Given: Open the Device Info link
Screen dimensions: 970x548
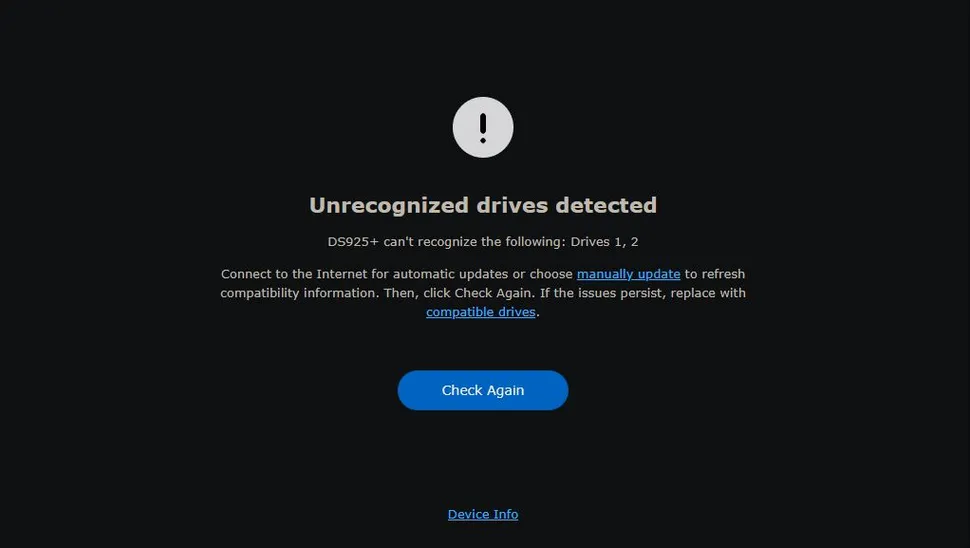Looking at the screenshot, I should click(x=483, y=514).
